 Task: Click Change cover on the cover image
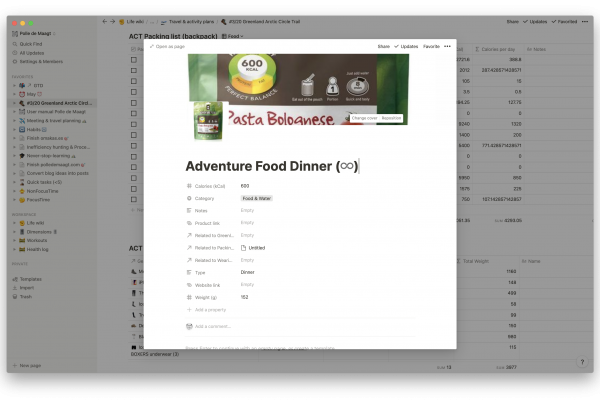(364, 118)
